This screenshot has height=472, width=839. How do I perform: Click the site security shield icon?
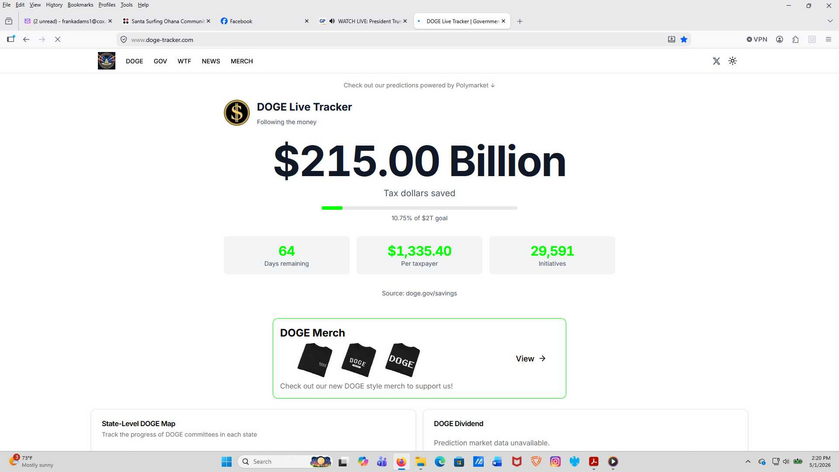[x=124, y=40]
